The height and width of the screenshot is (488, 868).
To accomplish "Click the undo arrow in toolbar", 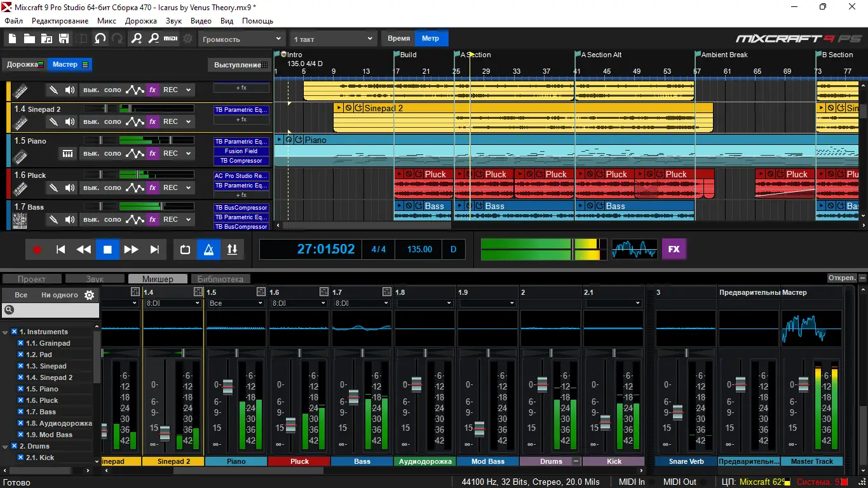I will (x=100, y=39).
